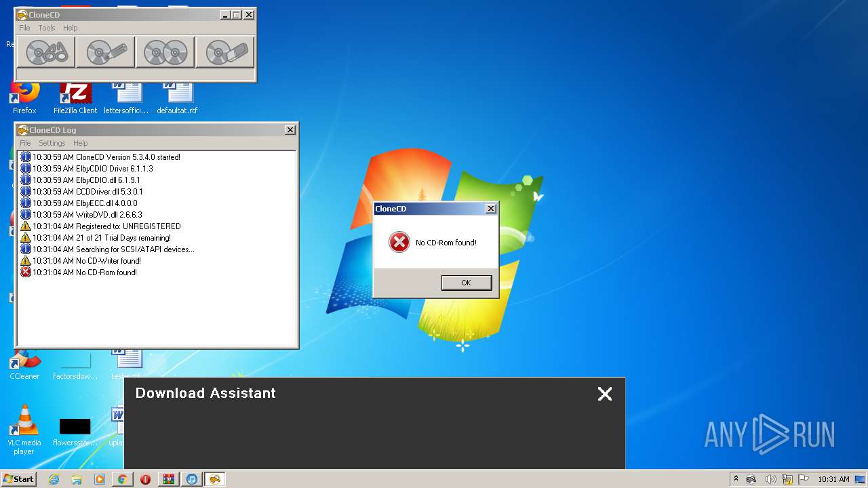Select log line 'Registered to: UNREGISTERED'
Viewport: 868px width, 488px height.
pyautogui.click(x=100, y=226)
